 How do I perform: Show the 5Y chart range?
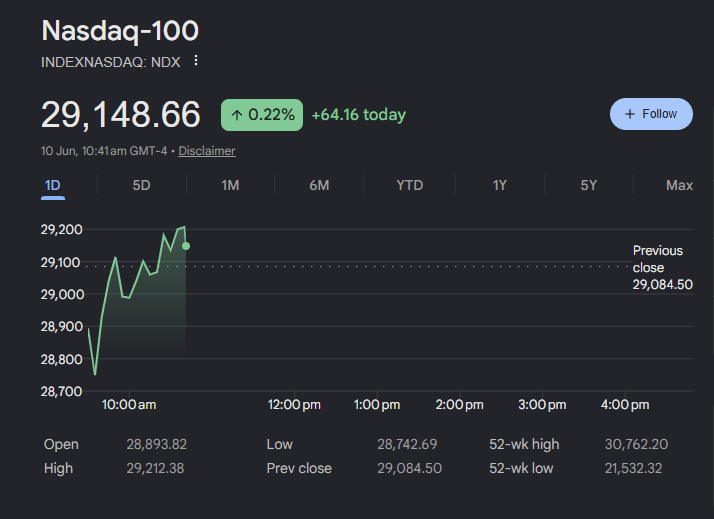pyautogui.click(x=588, y=185)
